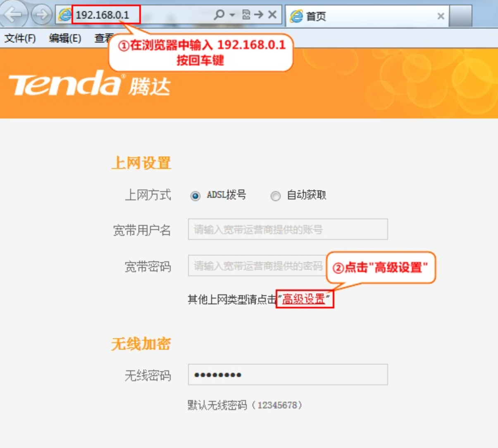Focus the 宽带用户名 input field

pyautogui.click(x=288, y=229)
